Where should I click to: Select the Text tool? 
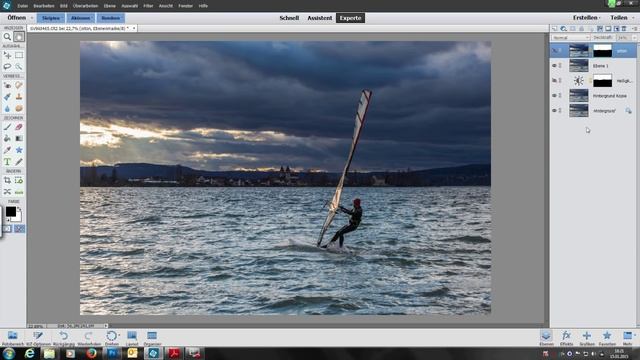coord(7,162)
